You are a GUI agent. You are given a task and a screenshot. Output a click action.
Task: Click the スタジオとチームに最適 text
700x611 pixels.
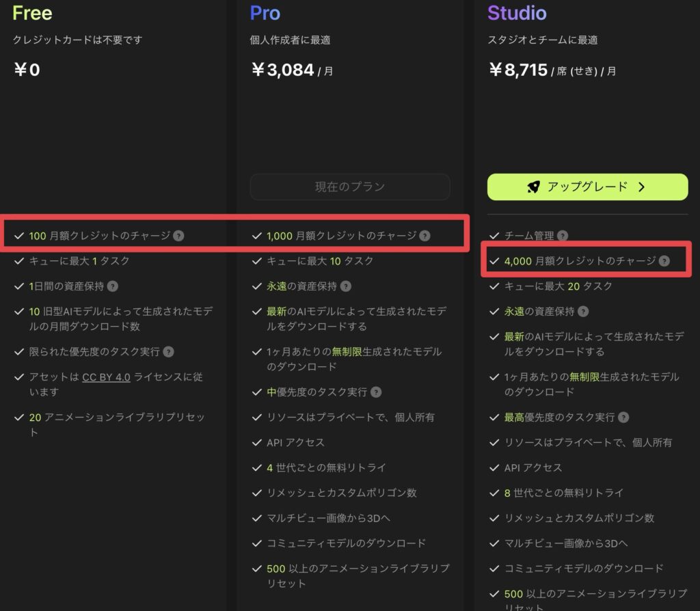click(542, 40)
